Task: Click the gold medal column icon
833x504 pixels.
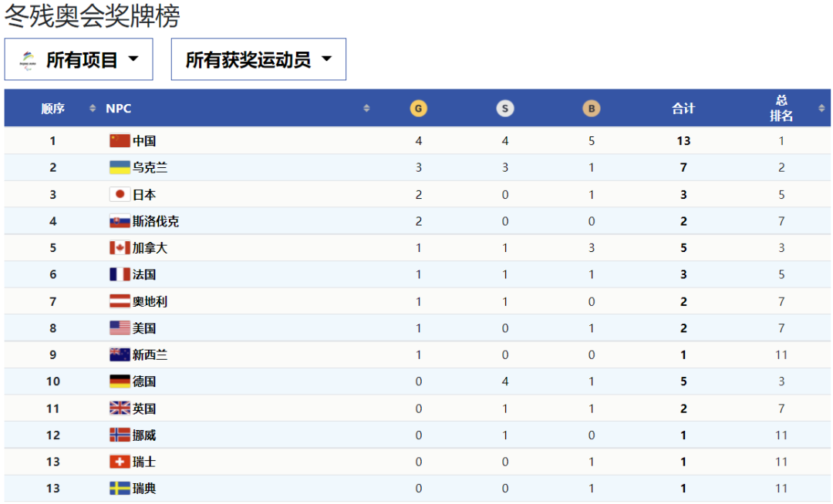Action: [x=418, y=109]
